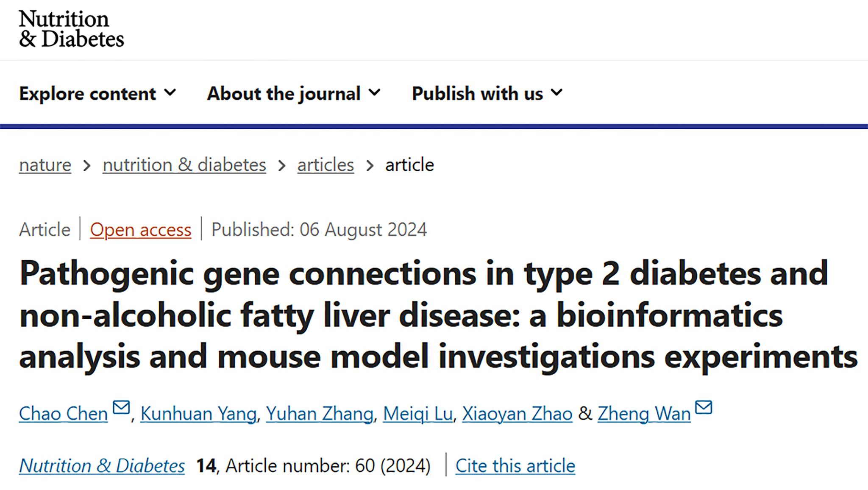The width and height of the screenshot is (868, 490).
Task: View author Yuhan Zhang's details
Action: (x=320, y=414)
